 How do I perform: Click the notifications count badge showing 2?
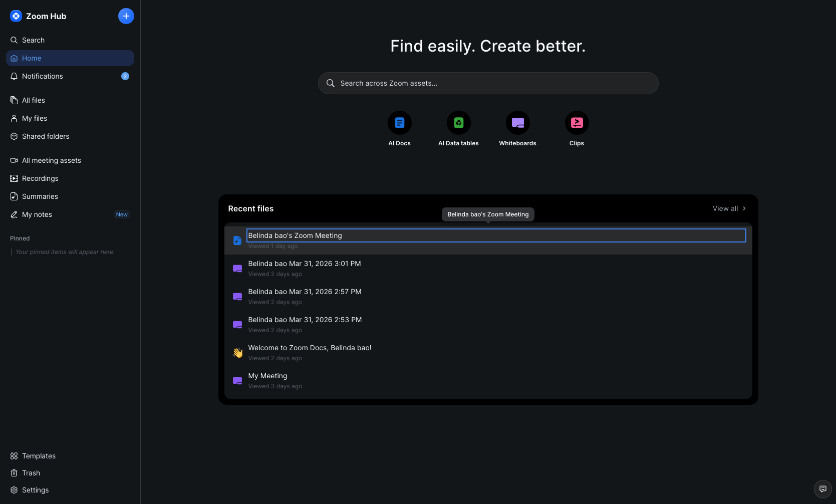click(125, 76)
